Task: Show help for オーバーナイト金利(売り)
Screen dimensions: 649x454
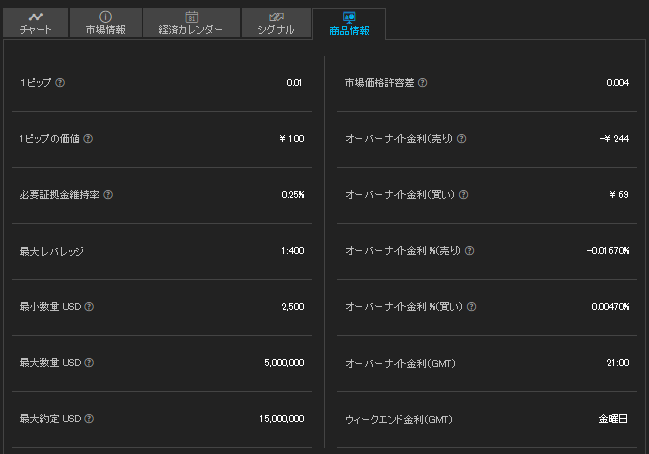Action: (462, 139)
